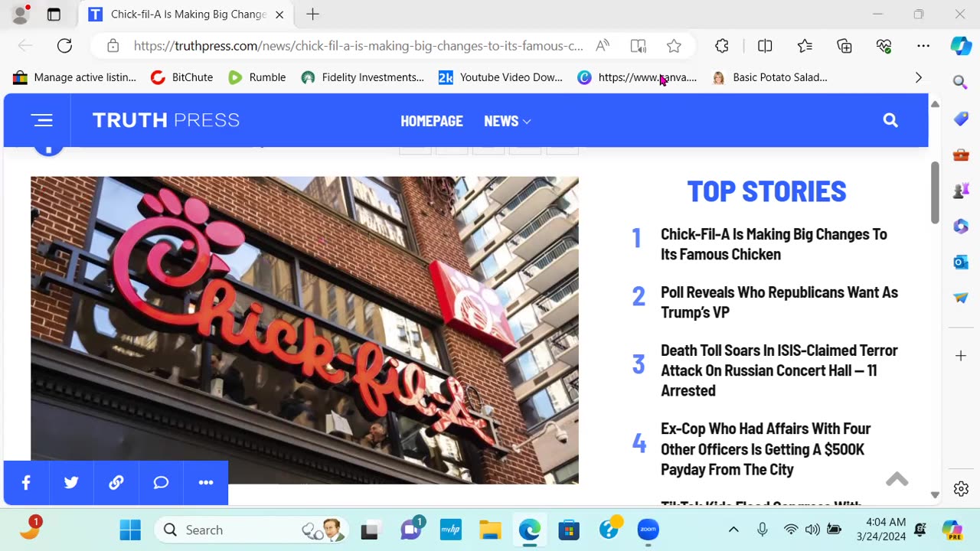Show hidden system tray icons
This screenshot has width=980, height=551.
(733, 530)
